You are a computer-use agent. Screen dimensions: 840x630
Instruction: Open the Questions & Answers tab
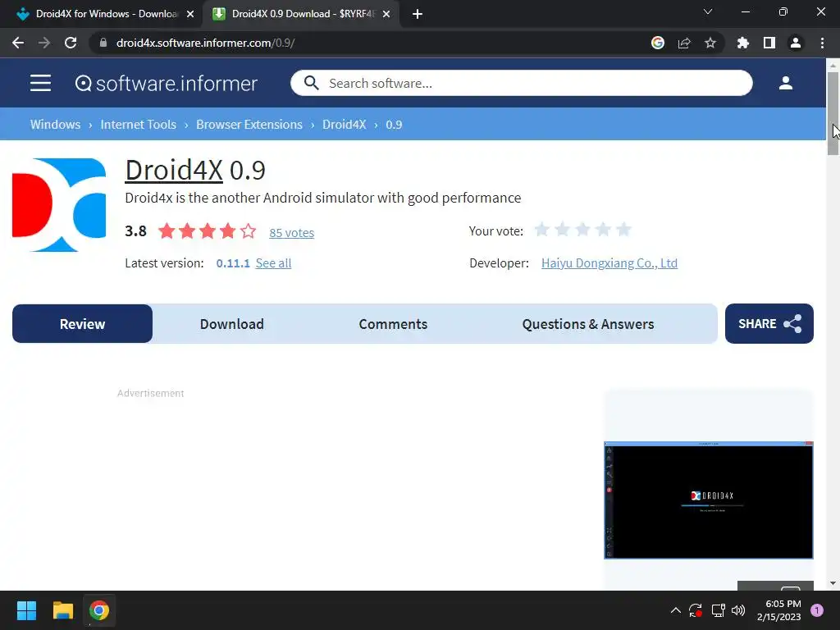click(x=587, y=323)
